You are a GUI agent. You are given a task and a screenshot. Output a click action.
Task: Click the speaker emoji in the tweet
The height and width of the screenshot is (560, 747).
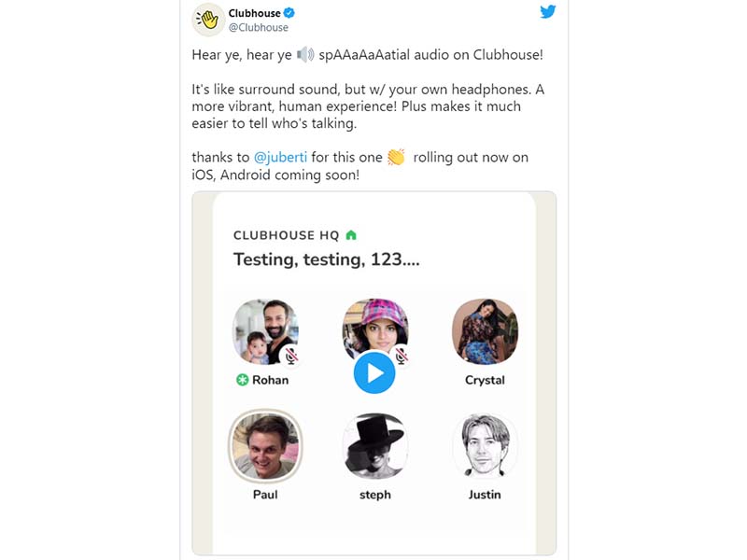coord(305,55)
